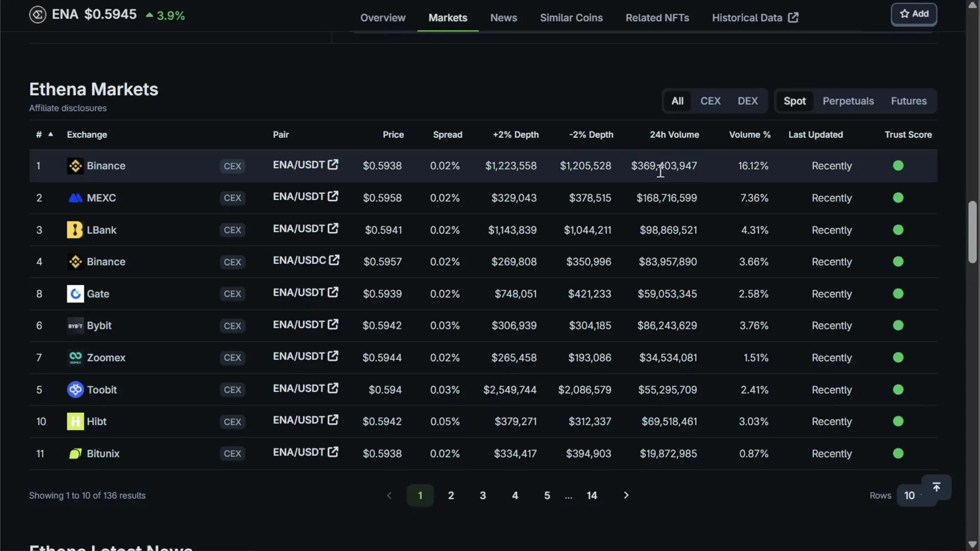The width and height of the screenshot is (980, 551).
Task: Click the ENA coin logo in the header
Action: pos(37,14)
